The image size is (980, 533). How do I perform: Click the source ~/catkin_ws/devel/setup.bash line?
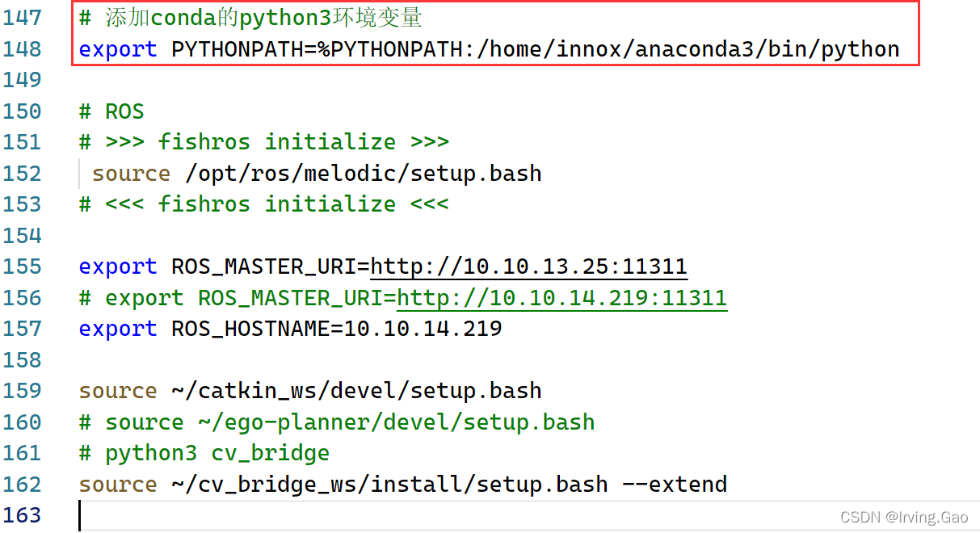click(309, 390)
